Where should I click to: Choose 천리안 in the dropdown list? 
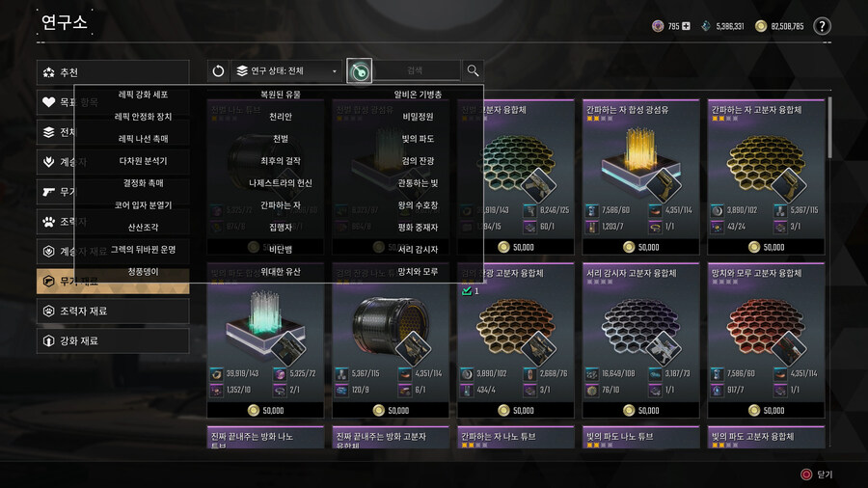click(280, 117)
